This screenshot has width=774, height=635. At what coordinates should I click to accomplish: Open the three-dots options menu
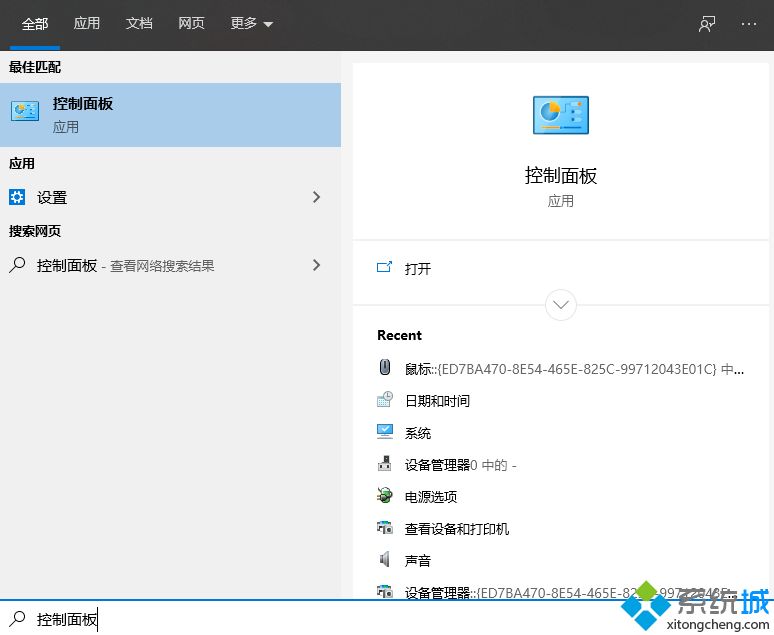tap(749, 24)
